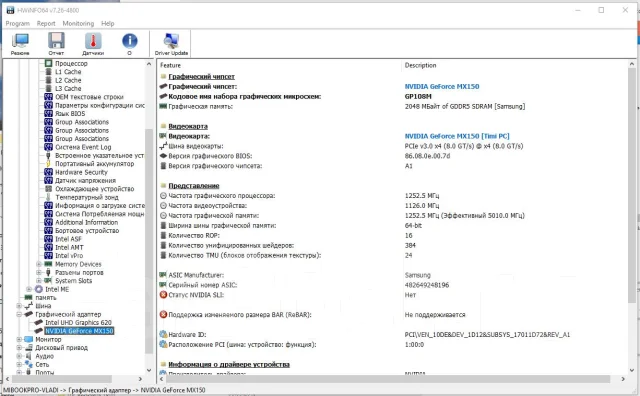Click the Intel vPro icon
Image resolution: width=640 pixels, height=396 pixels.
pos(49,256)
